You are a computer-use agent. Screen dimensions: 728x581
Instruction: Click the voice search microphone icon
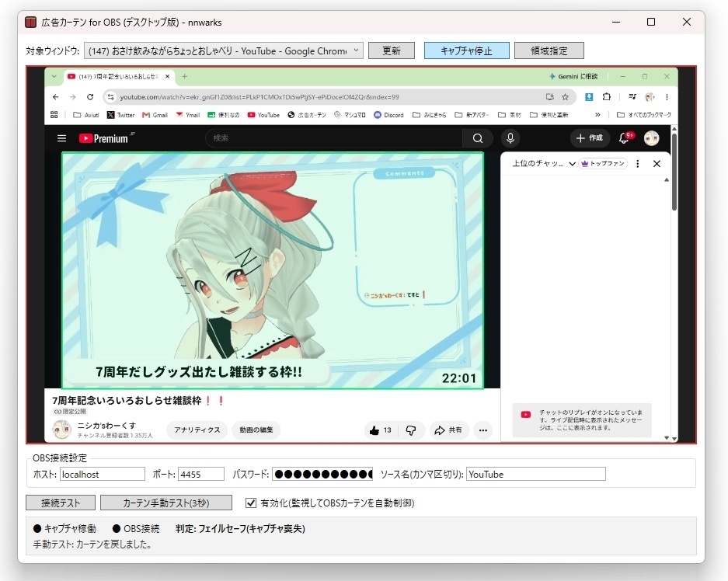click(510, 137)
